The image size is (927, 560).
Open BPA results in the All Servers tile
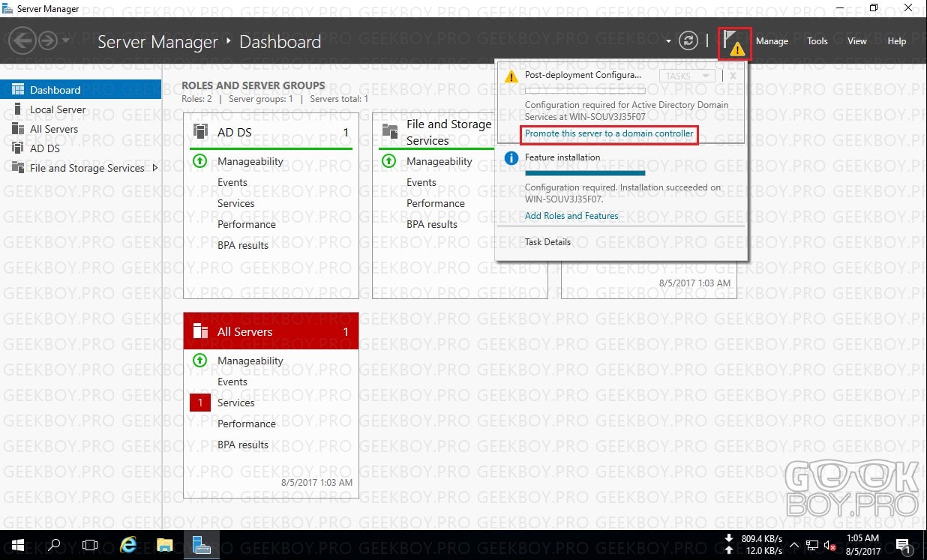click(243, 445)
